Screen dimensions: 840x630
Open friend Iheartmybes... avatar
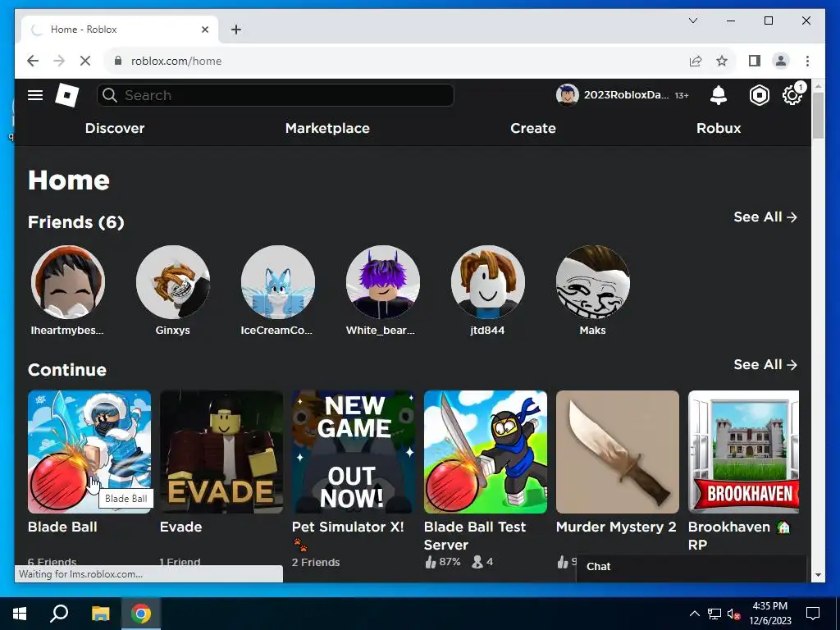pyautogui.click(x=67, y=282)
